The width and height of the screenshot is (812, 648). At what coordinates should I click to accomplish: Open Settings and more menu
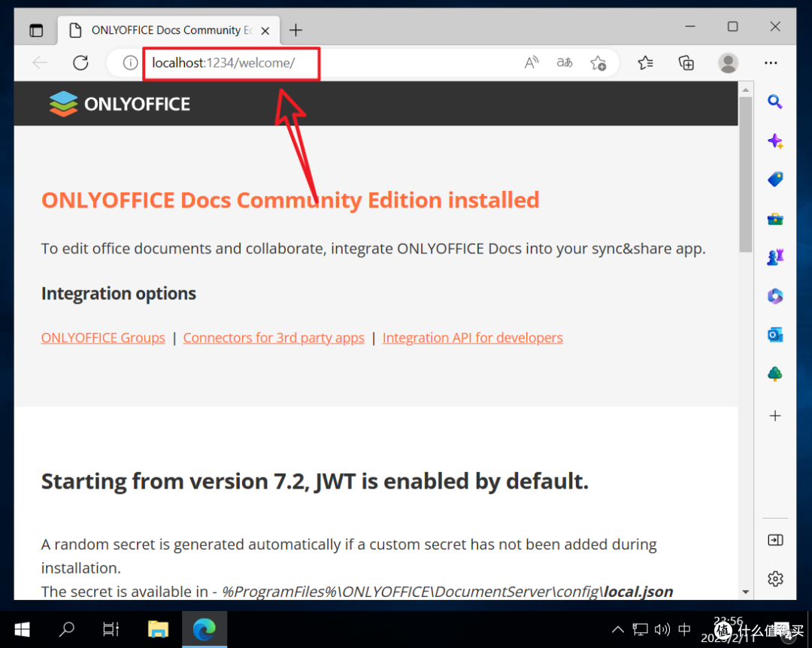tap(771, 63)
